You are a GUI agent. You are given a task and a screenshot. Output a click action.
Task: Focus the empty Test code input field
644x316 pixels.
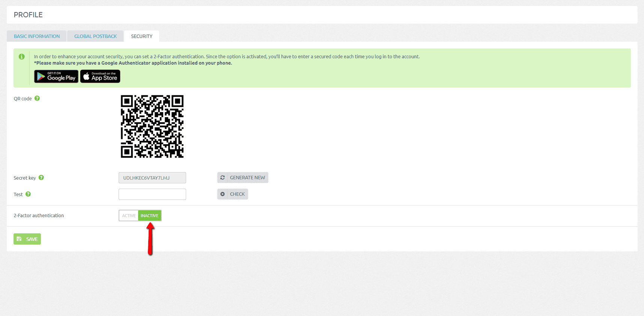152,194
